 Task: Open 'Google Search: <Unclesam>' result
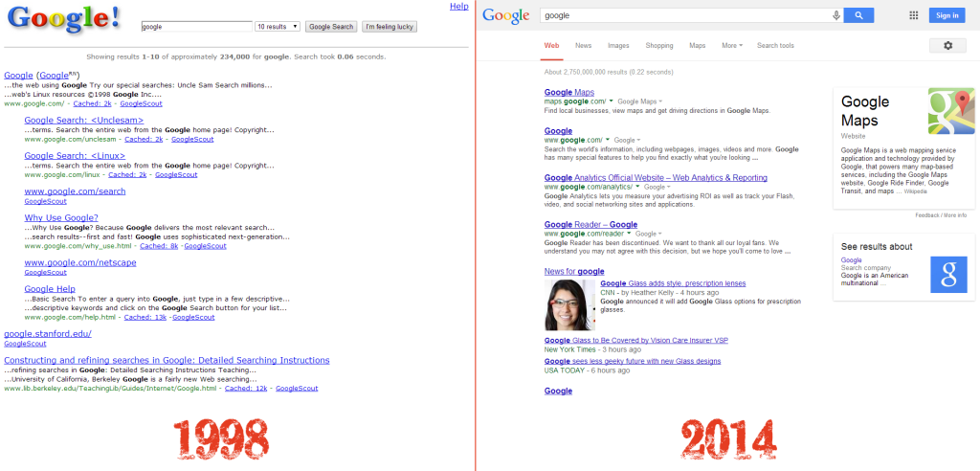84,120
